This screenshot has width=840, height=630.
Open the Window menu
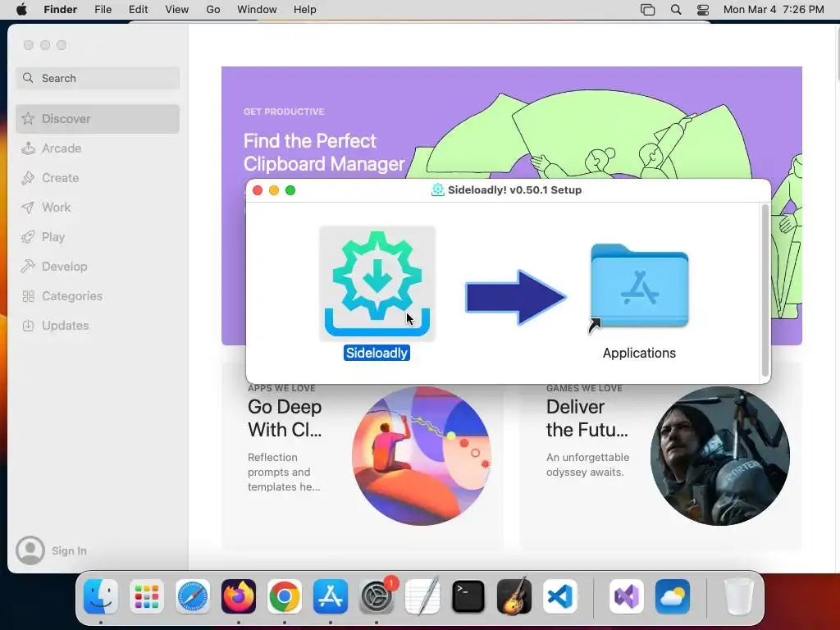click(257, 10)
